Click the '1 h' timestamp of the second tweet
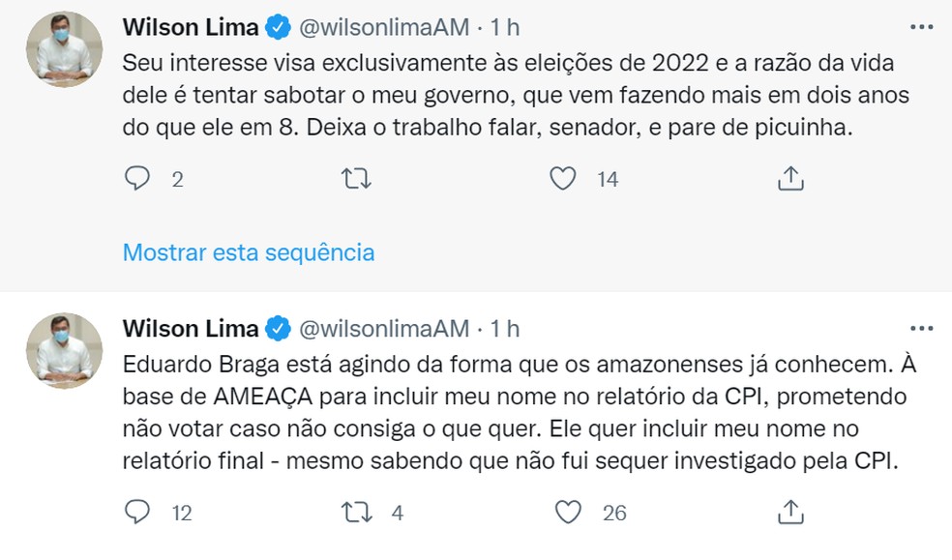Screen dimensions: 952x560 coord(507,328)
